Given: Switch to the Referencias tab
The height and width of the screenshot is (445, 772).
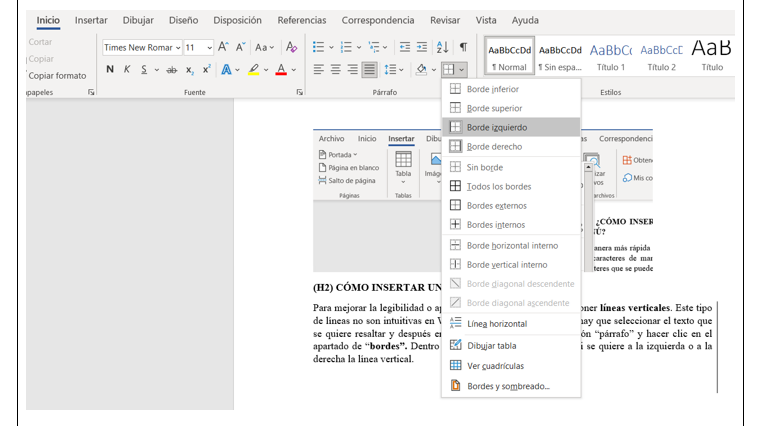Looking at the screenshot, I should 301,20.
